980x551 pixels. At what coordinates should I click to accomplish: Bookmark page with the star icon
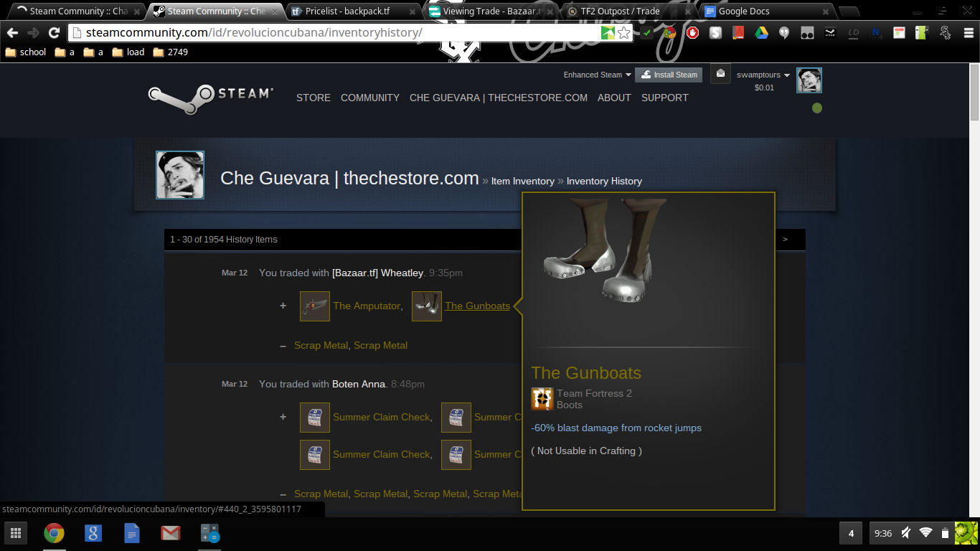[x=624, y=33]
